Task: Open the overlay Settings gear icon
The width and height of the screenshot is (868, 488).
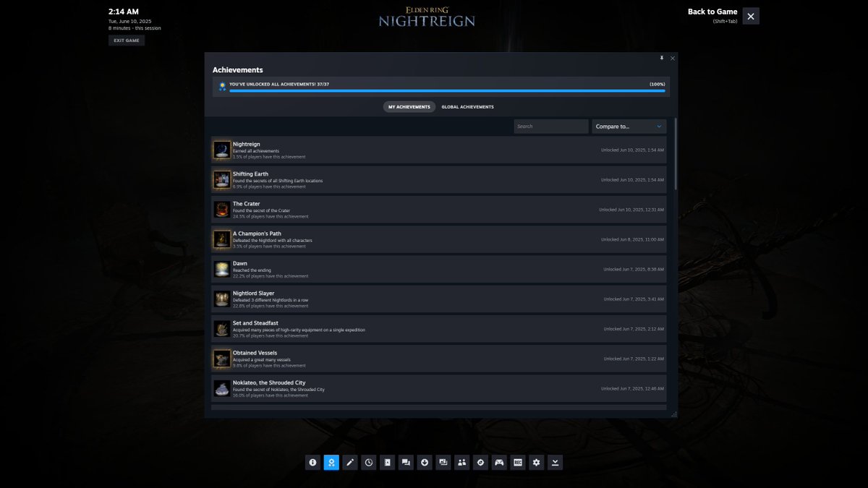Action: point(536,462)
